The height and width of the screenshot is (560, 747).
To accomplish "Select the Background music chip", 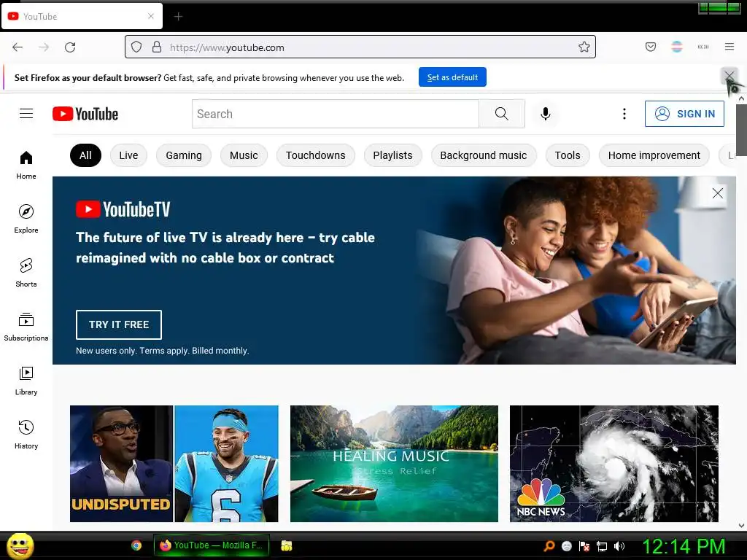I will click(484, 155).
